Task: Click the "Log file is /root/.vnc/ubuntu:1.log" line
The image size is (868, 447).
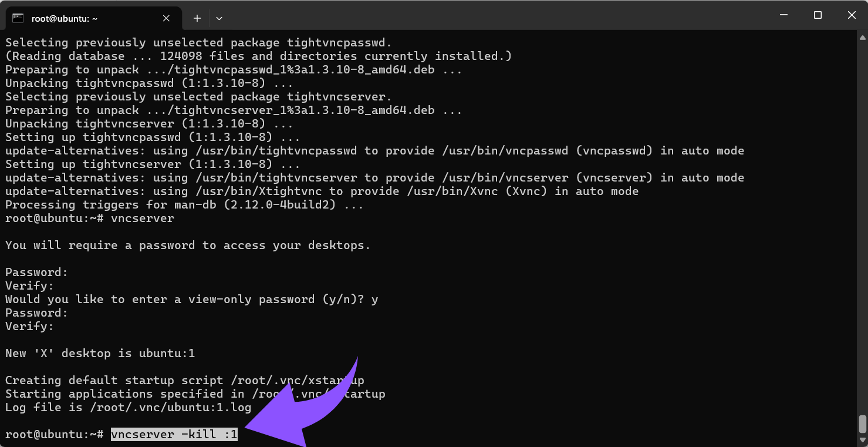Action: (128, 408)
